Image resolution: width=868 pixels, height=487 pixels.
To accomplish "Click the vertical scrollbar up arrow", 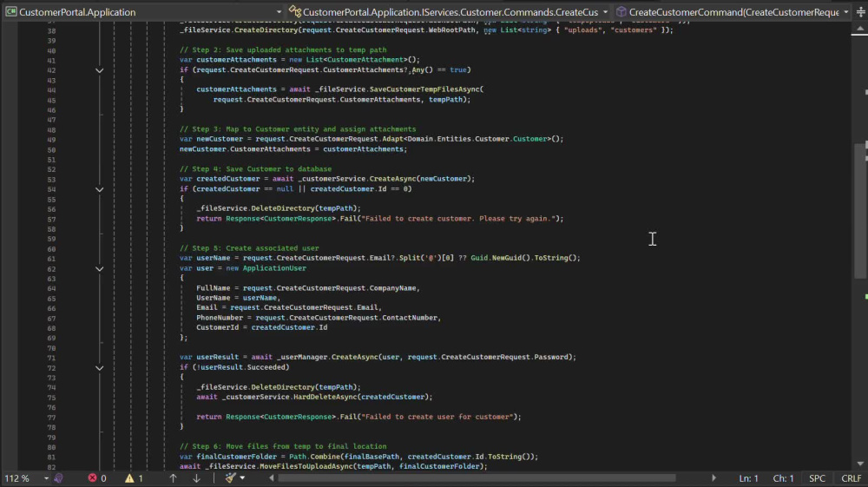I will (859, 29).
